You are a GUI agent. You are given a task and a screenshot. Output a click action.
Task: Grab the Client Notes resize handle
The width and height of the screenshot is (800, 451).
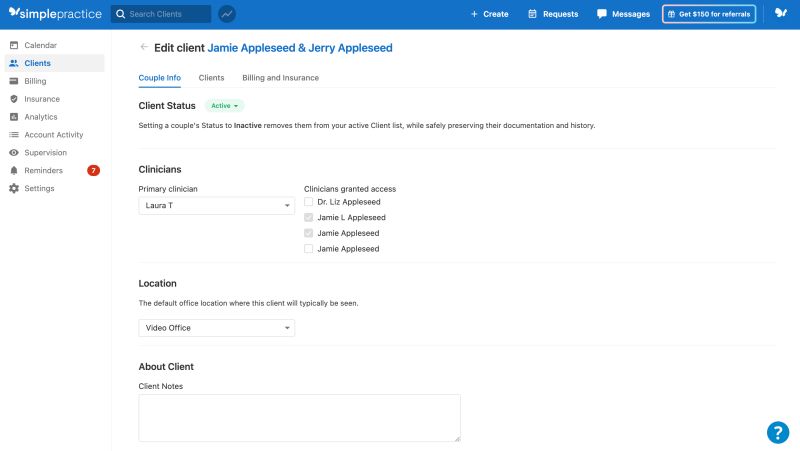(x=457, y=438)
